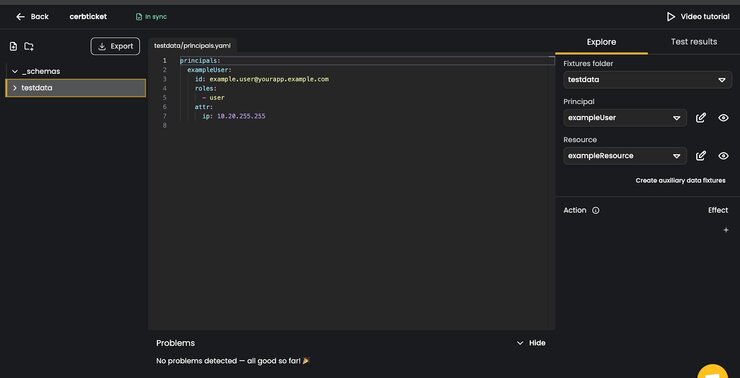Edit the exampleUser principal with pencil icon
Screen dimensions: 740x378
click(701, 118)
